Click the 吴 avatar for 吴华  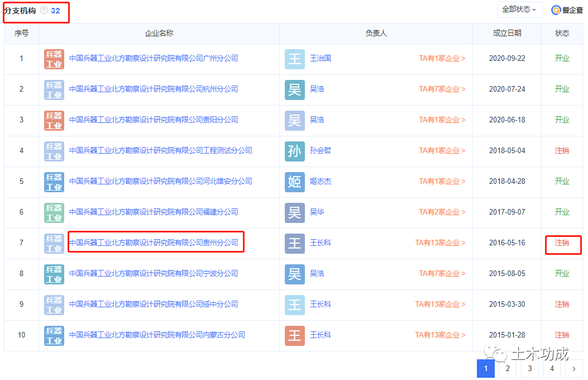(294, 213)
